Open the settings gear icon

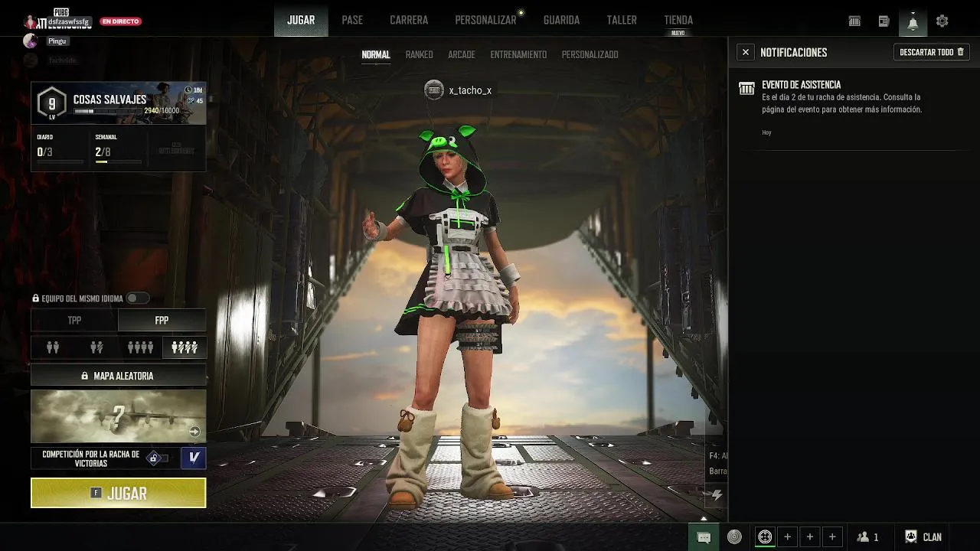942,21
